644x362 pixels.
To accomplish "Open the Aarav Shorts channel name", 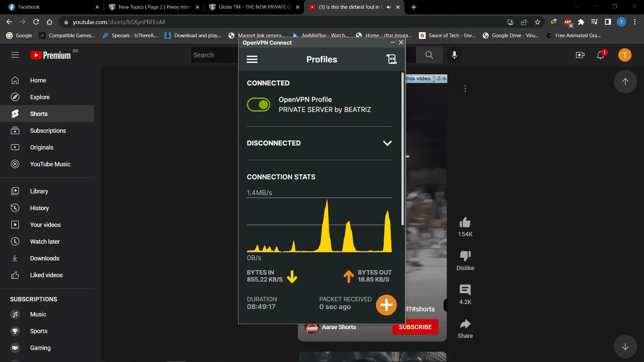I will 339,327.
